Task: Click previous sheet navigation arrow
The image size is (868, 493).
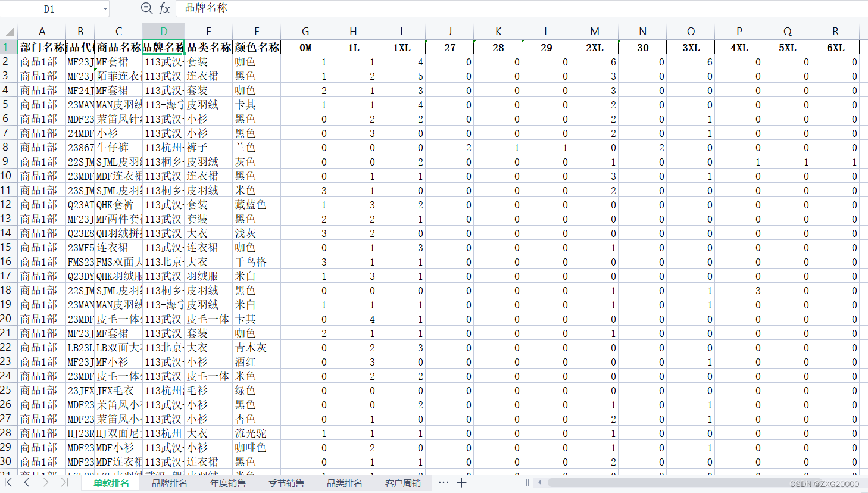Action: 27,483
